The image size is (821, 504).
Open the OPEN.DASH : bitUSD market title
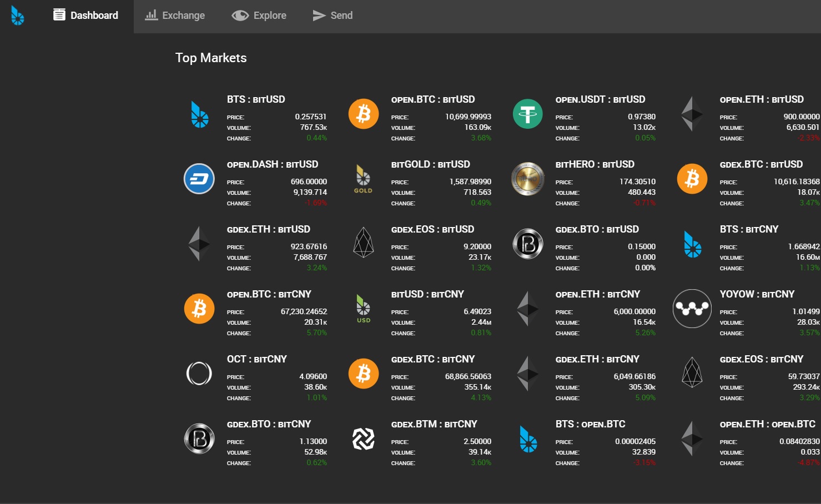coord(273,164)
